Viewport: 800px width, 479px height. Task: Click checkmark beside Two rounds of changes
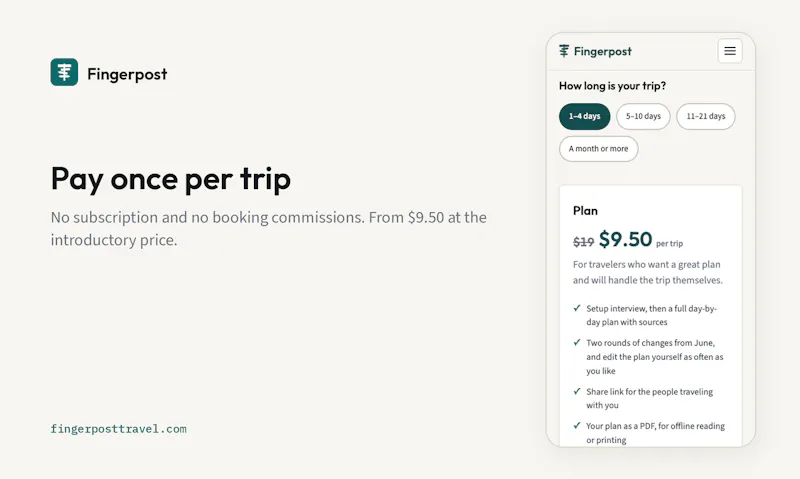577,342
